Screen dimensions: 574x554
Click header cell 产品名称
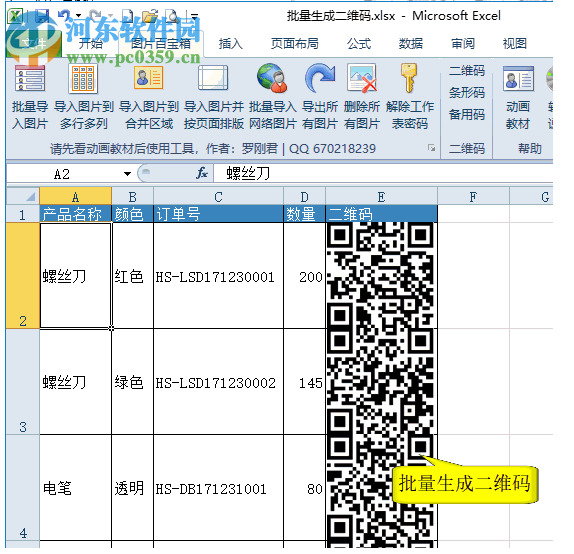pos(75,214)
